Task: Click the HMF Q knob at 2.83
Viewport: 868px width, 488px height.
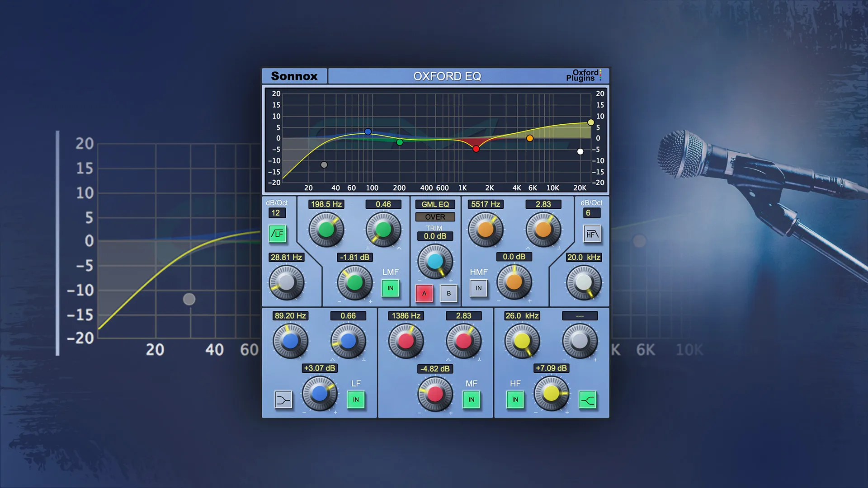Action: (x=543, y=230)
